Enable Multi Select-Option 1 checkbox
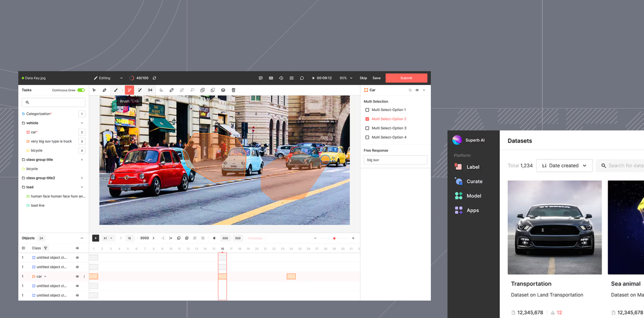 (x=367, y=110)
